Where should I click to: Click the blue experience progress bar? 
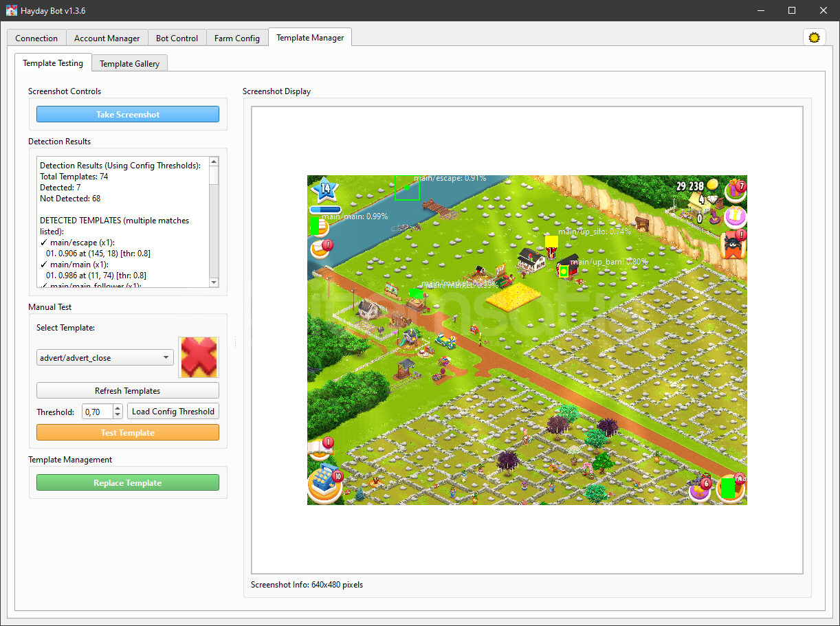pos(325,210)
